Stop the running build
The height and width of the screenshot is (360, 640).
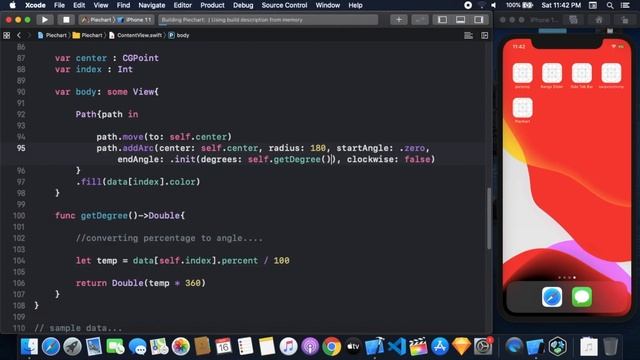coord(66,20)
